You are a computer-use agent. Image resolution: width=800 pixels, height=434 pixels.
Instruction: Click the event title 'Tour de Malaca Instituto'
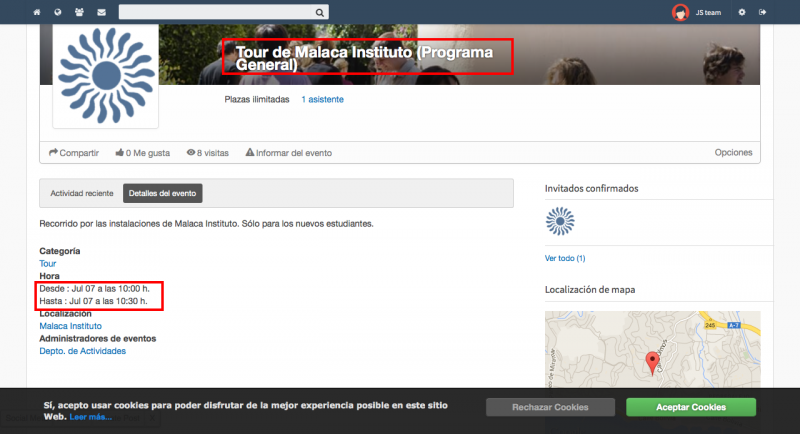coord(364,58)
